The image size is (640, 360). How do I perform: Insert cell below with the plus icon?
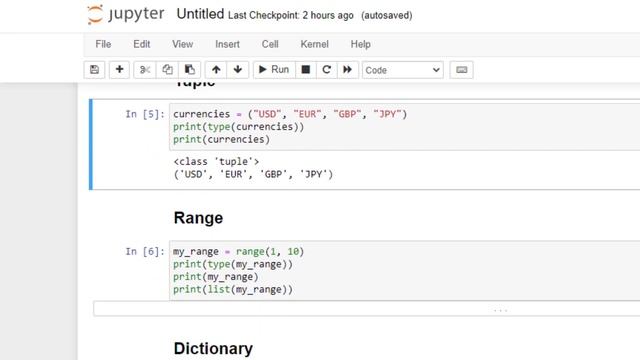click(119, 70)
